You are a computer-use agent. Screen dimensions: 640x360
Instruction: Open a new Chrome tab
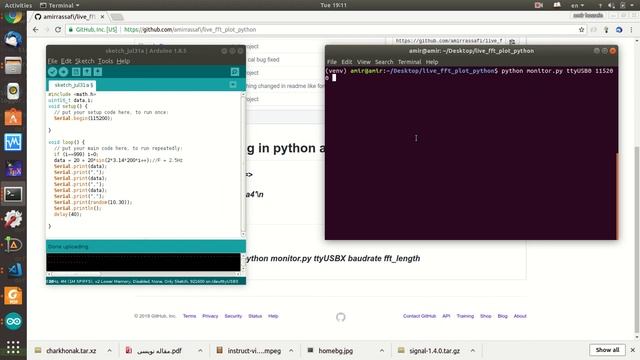click(x=117, y=17)
